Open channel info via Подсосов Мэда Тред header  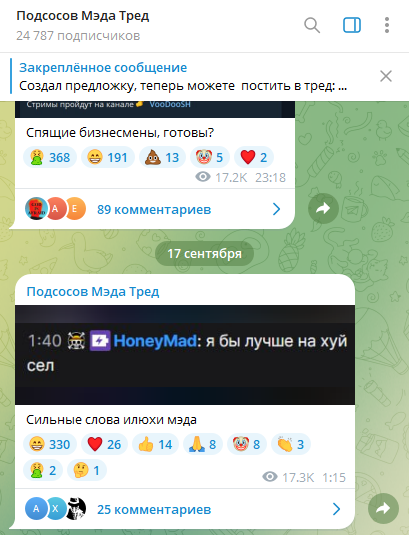83,16
